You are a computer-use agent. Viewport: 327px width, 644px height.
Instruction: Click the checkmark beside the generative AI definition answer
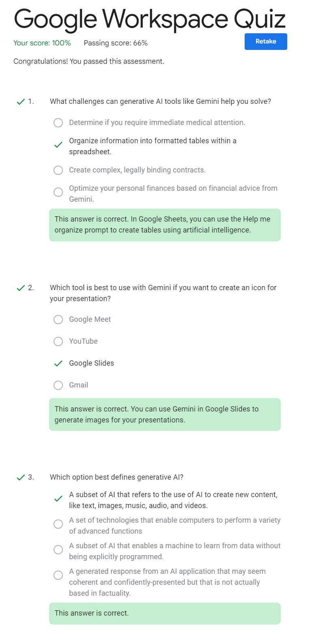(x=58, y=498)
